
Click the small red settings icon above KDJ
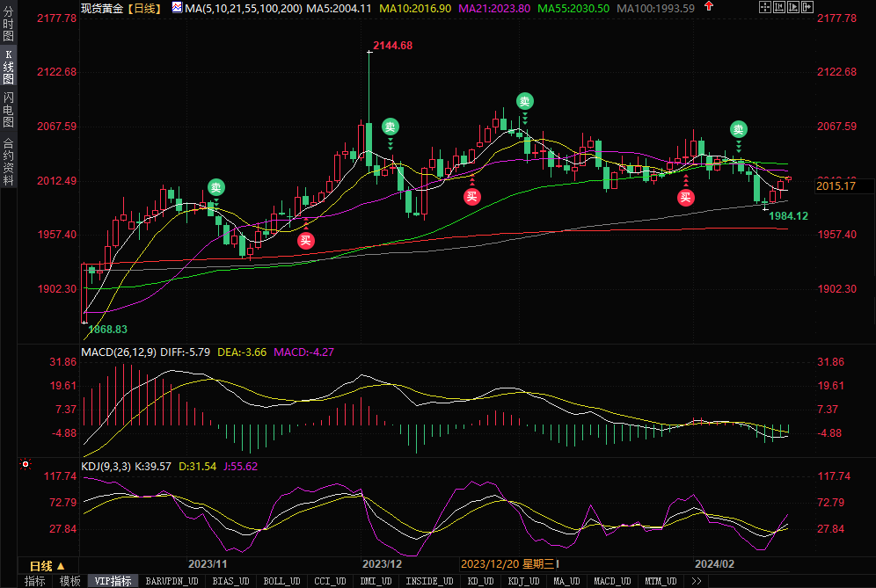(26, 463)
